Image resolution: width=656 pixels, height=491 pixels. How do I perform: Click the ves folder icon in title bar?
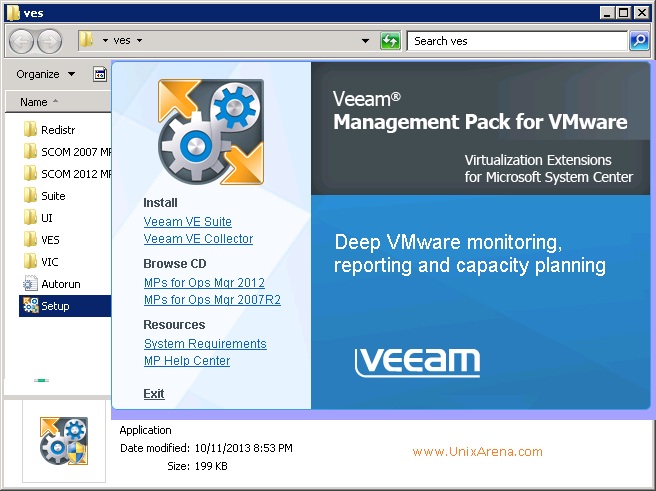pos(13,13)
